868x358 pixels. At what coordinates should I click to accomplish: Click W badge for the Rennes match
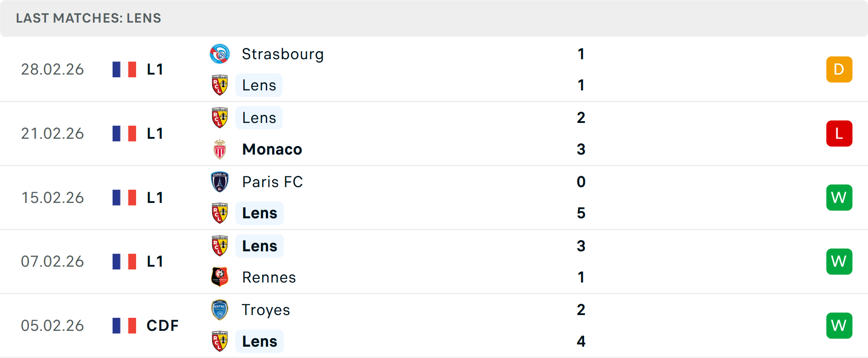click(839, 261)
